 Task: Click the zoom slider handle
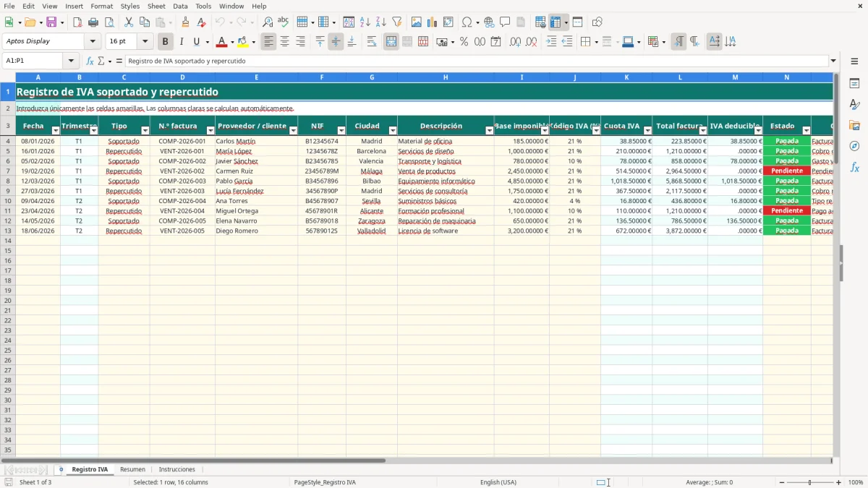tap(810, 482)
